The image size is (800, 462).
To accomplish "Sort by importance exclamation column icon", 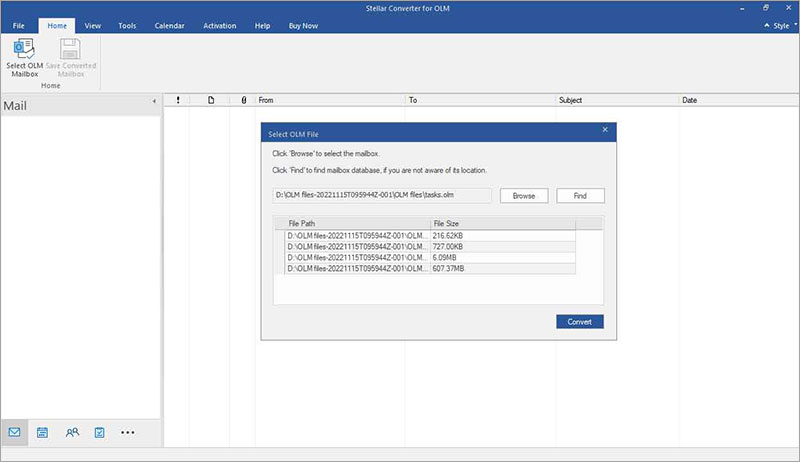I will point(178,100).
